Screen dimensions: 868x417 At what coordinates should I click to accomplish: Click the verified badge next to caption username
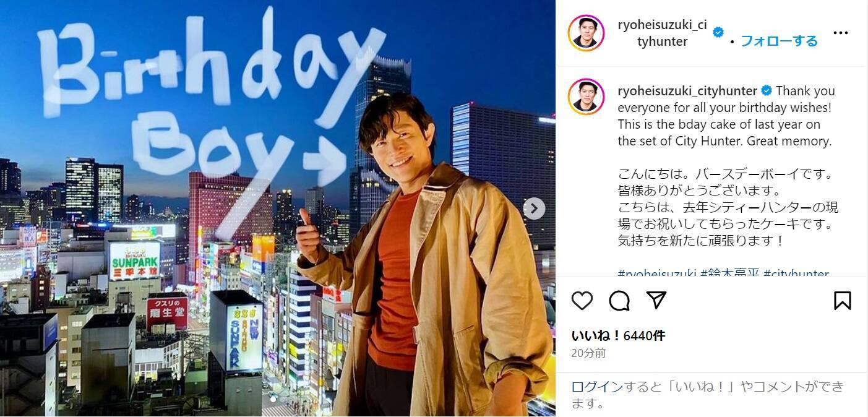click(x=766, y=91)
